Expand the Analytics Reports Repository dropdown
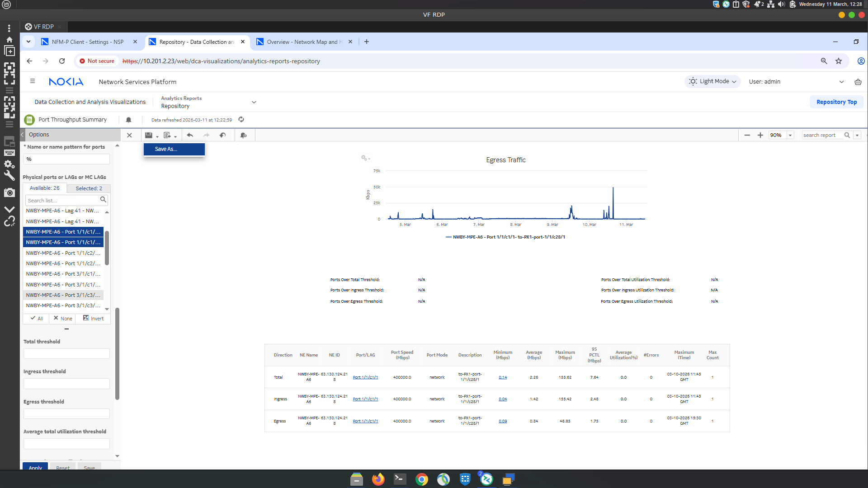 (254, 102)
